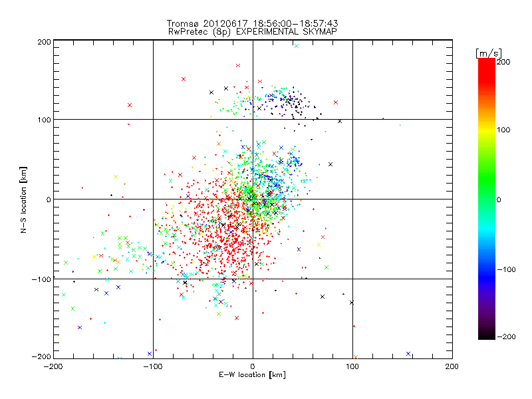Viewport: 532px width, 399px height.
Task: Click the plot title line with the Tromsø date and time
Action: pyautogui.click(x=252, y=23)
